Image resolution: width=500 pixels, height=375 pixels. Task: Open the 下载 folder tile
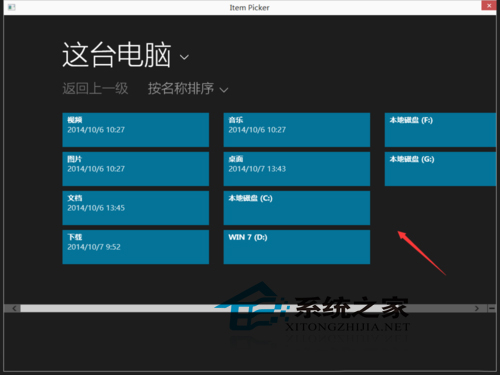(x=136, y=247)
